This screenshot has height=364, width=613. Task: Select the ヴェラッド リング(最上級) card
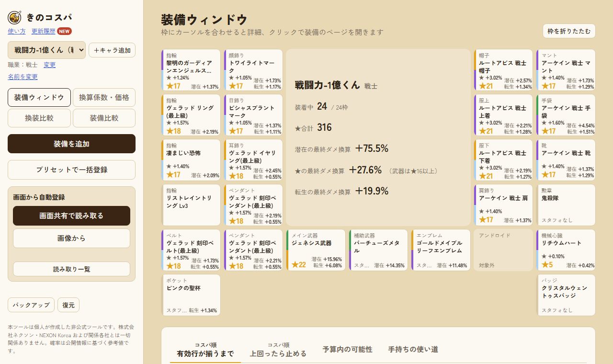tap(191, 115)
